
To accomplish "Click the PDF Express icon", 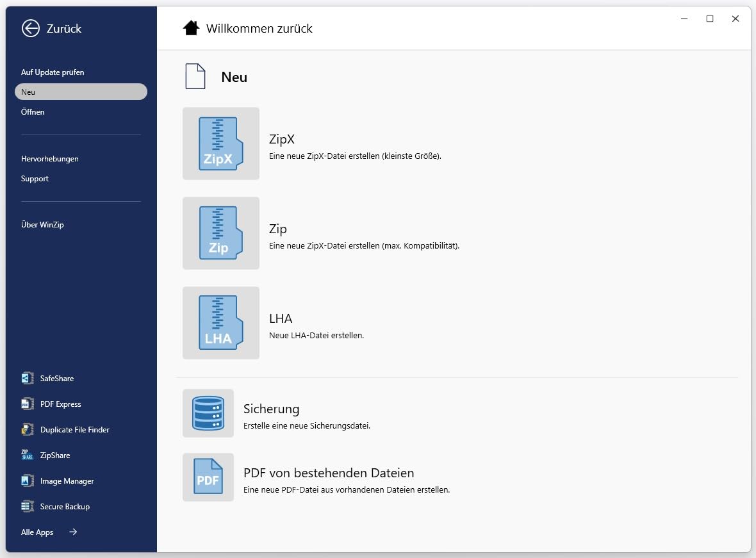I will point(28,404).
